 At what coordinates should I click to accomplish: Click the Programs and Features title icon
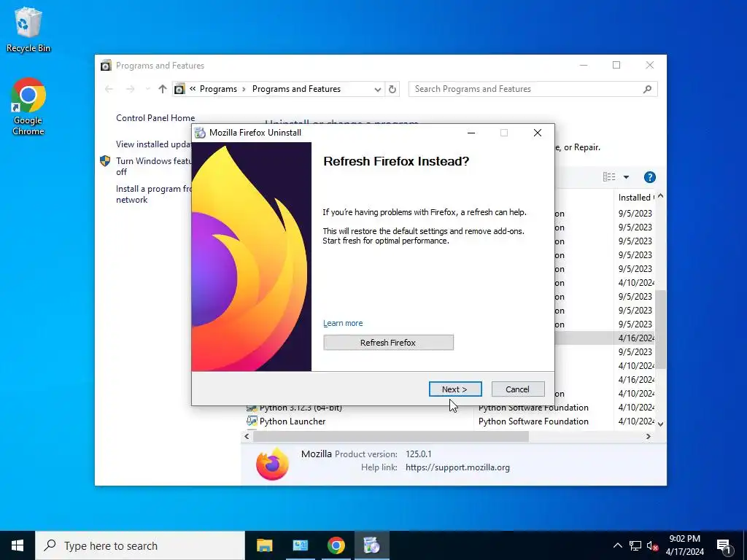pos(106,65)
